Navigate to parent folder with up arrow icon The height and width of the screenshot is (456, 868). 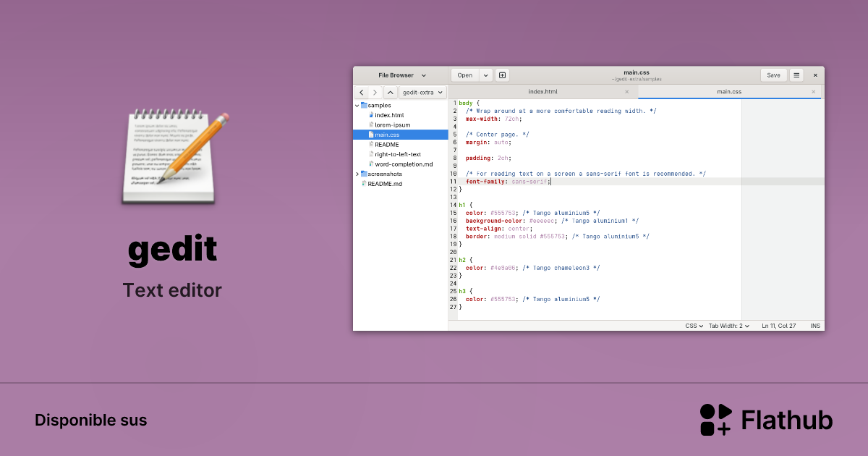click(x=391, y=92)
